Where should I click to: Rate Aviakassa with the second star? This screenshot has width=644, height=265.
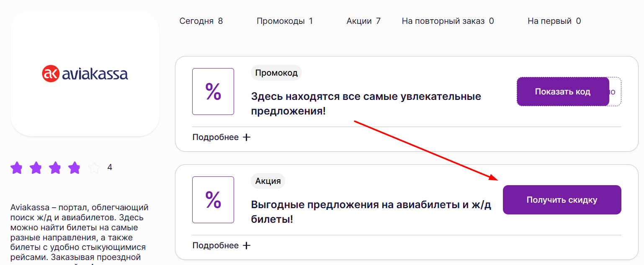click(36, 168)
